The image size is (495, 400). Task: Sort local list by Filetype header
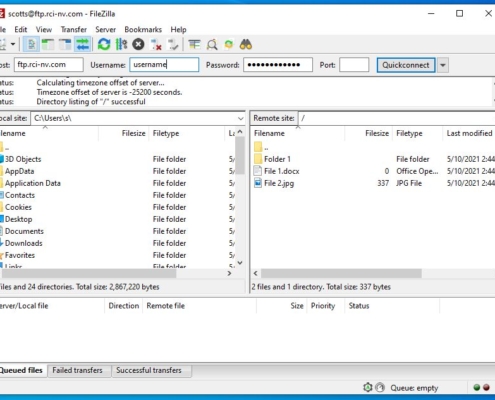pyautogui.click(x=187, y=133)
